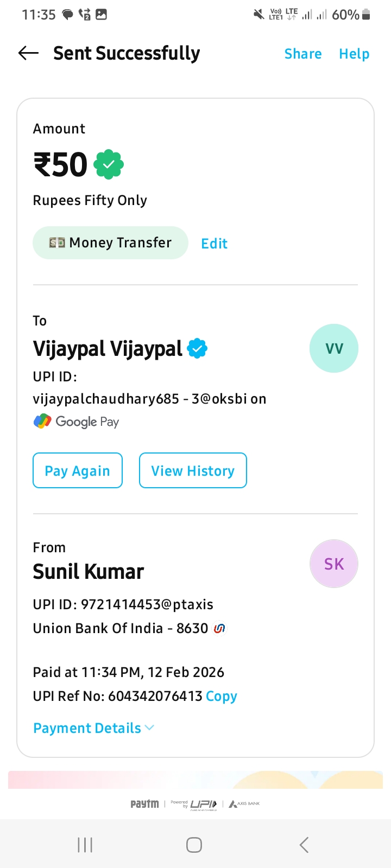The height and width of the screenshot is (868, 391).
Task: Open the Android recent apps button
Action: [x=85, y=845]
